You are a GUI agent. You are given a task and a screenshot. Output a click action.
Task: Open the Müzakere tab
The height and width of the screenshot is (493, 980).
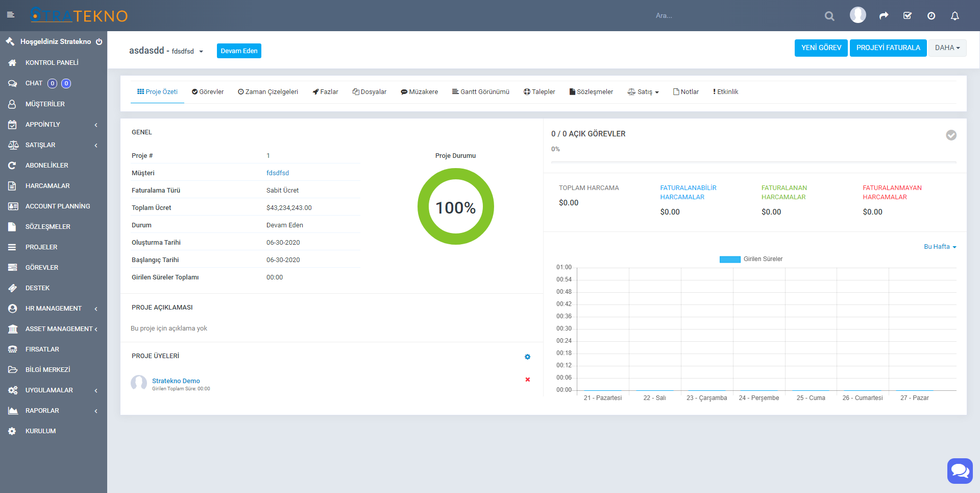click(420, 92)
